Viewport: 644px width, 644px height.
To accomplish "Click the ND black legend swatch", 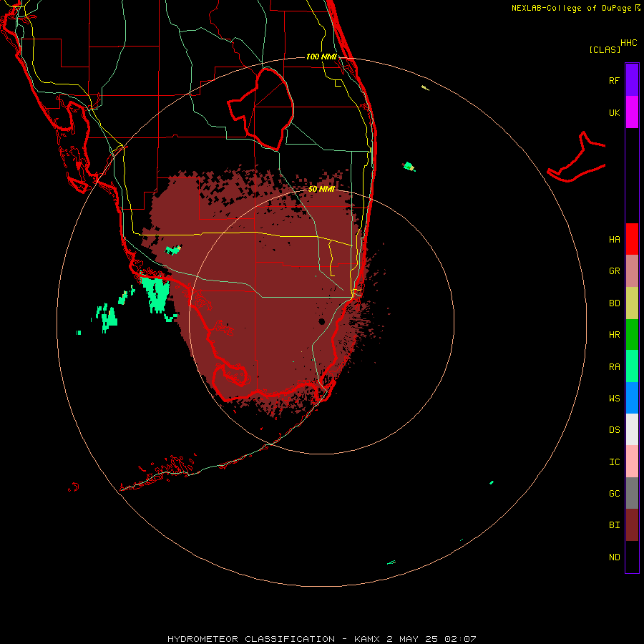I will point(632,557).
